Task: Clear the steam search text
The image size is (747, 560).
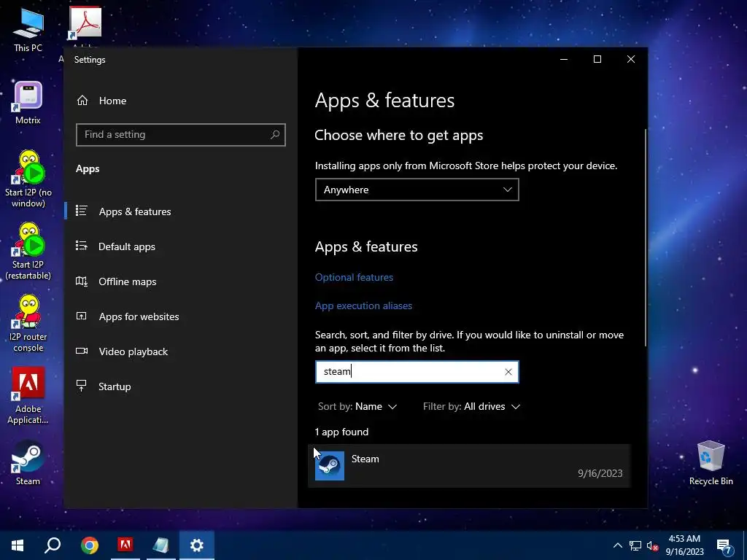Action: point(508,372)
